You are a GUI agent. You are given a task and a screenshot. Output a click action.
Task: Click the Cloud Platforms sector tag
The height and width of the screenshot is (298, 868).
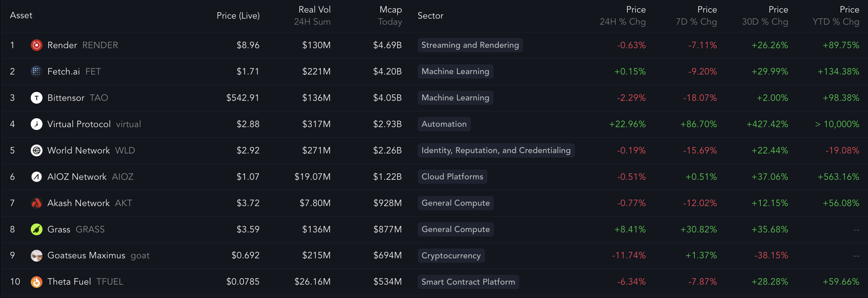click(x=452, y=177)
